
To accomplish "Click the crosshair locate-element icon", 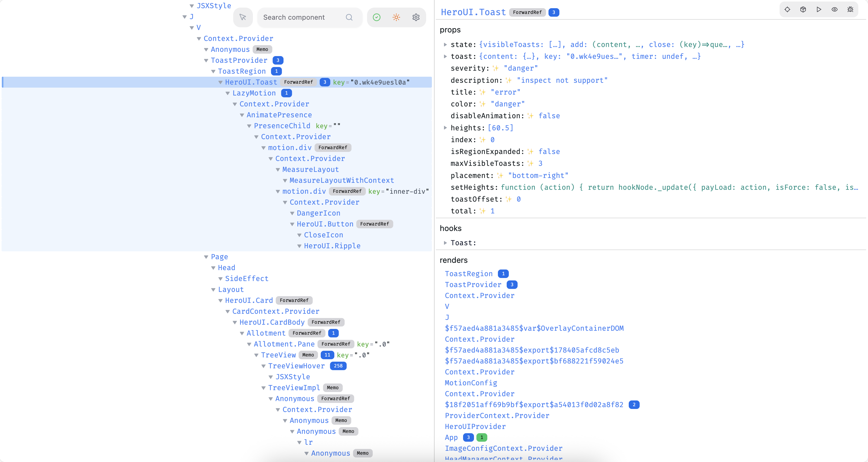I will coord(787,9).
